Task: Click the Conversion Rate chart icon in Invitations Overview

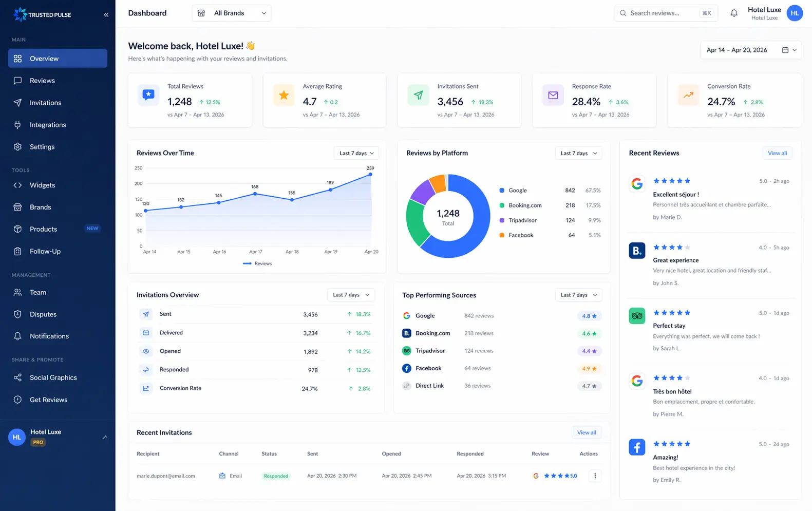Action: (x=146, y=388)
